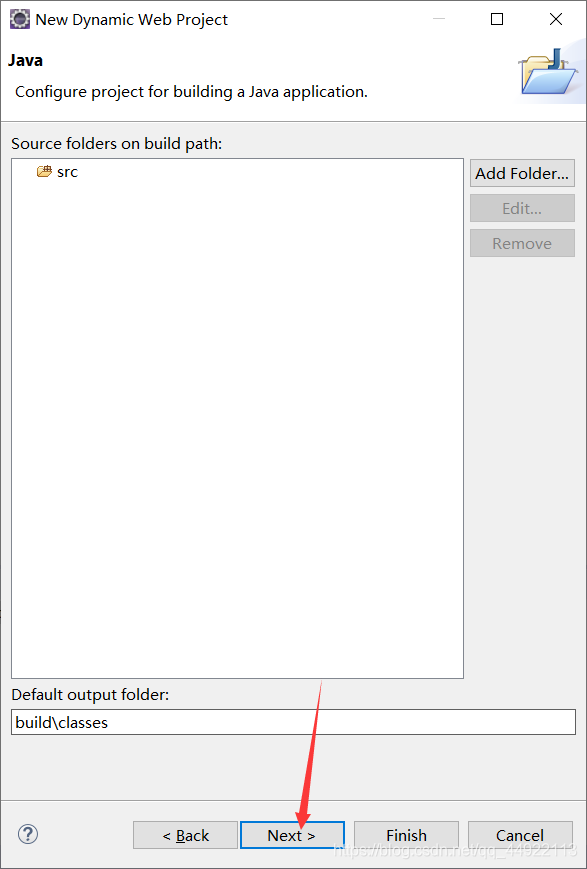Click the New Dynamic Web Project title text
The width and height of the screenshot is (587, 869).
[x=131, y=20]
